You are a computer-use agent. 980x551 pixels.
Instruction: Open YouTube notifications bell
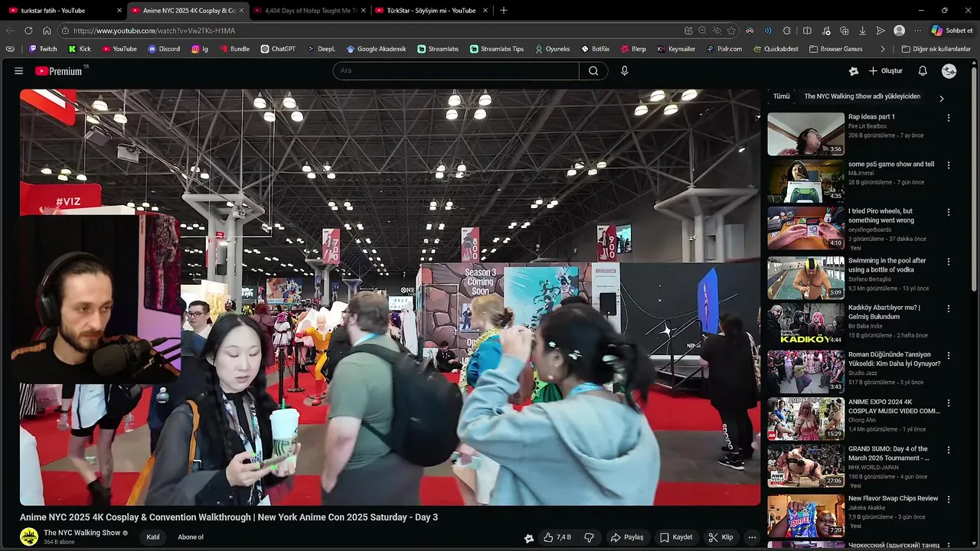tap(923, 70)
